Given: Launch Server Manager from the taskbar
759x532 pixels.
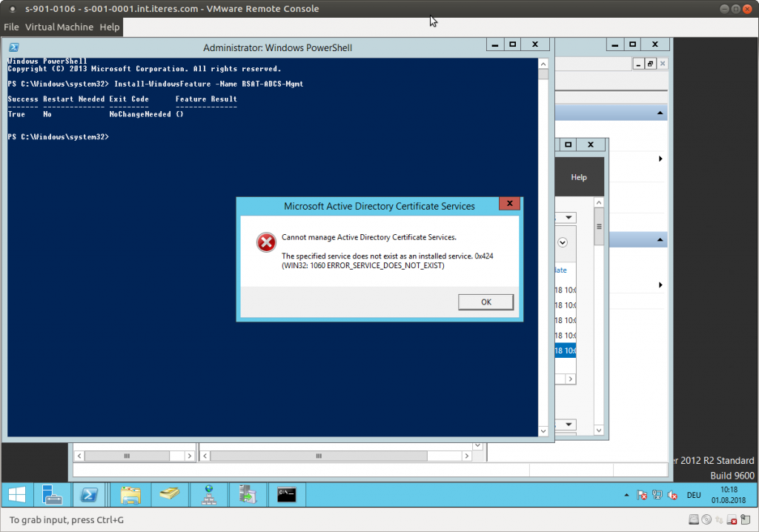Looking at the screenshot, I should coord(51,495).
